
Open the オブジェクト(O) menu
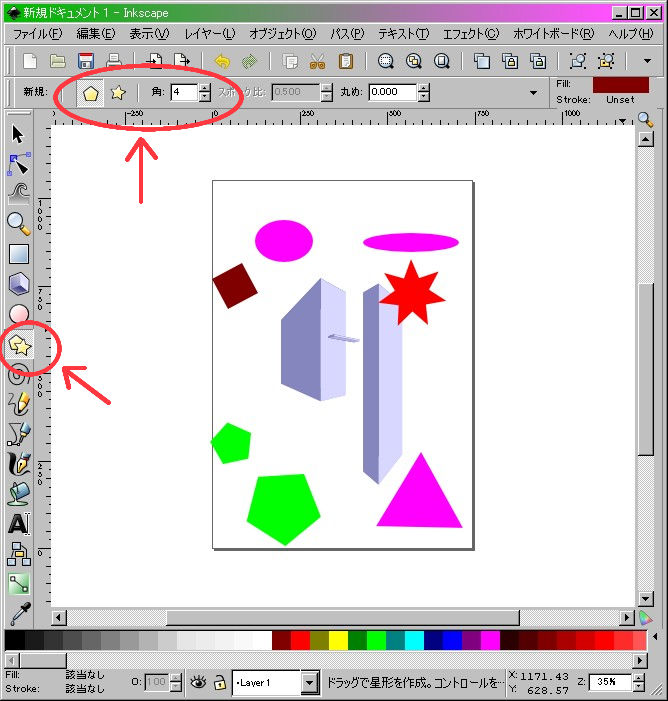283,34
